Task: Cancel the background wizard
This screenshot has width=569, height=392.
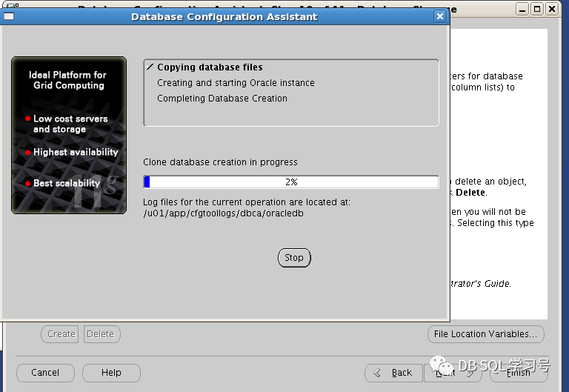Action: coord(45,373)
